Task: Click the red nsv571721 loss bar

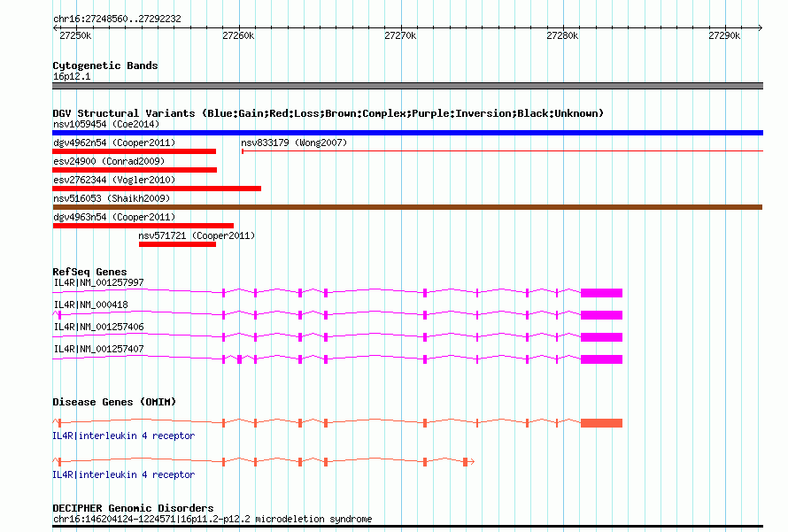Action: [x=177, y=244]
